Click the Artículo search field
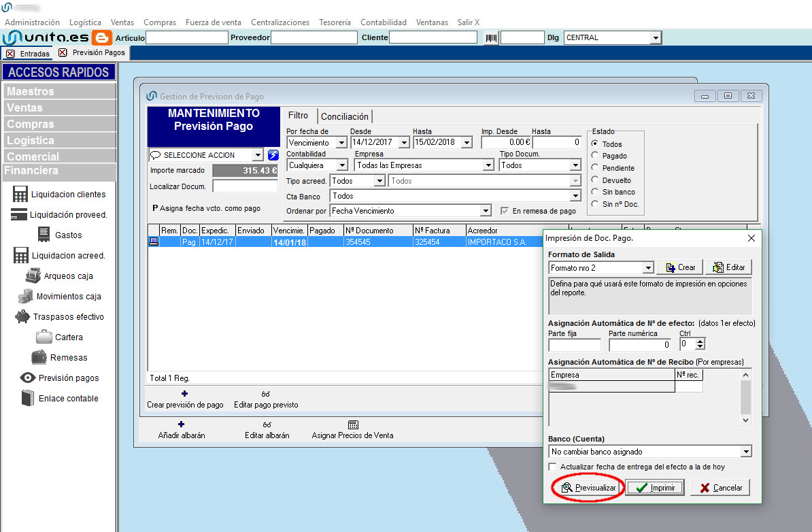This screenshot has width=812, height=532. [x=187, y=38]
